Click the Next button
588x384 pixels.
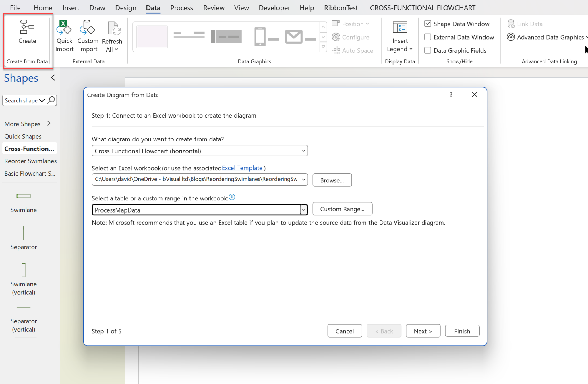(x=423, y=331)
